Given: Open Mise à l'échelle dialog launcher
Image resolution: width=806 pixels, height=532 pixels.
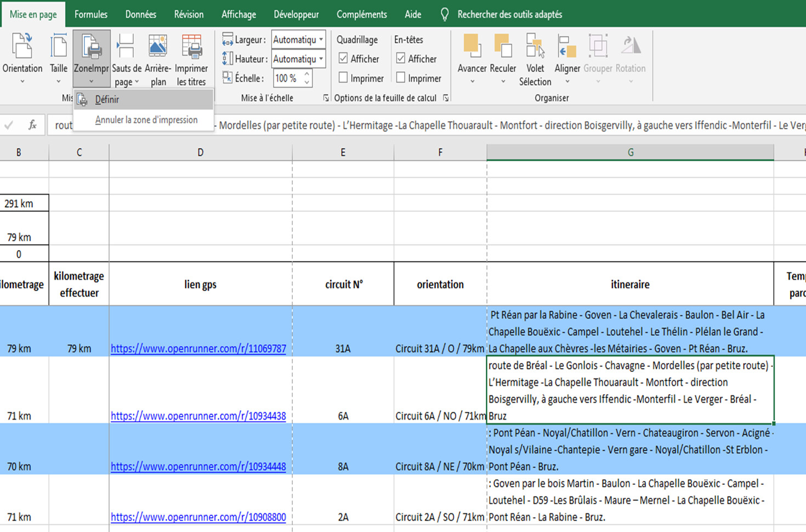Looking at the screenshot, I should point(326,98).
